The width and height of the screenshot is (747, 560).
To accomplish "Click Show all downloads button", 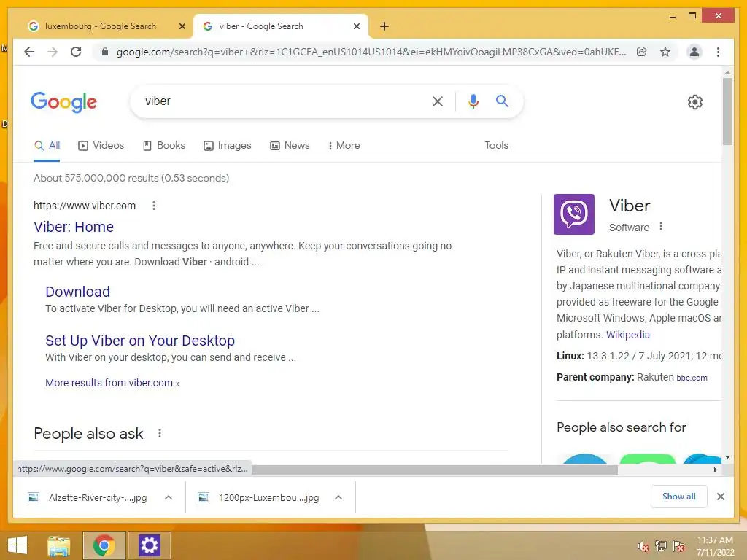I will pos(679,497).
